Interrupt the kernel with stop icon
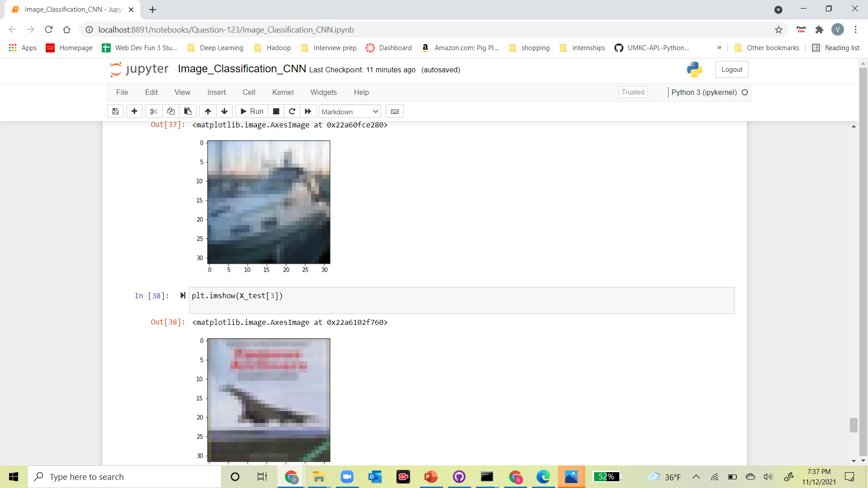Viewport: 868px width, 488px height. tap(276, 112)
